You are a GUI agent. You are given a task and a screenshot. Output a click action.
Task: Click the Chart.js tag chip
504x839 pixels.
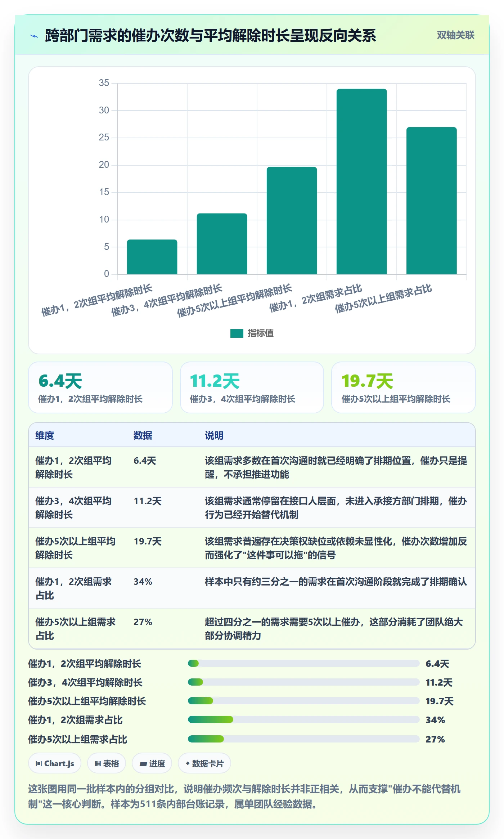tap(55, 763)
